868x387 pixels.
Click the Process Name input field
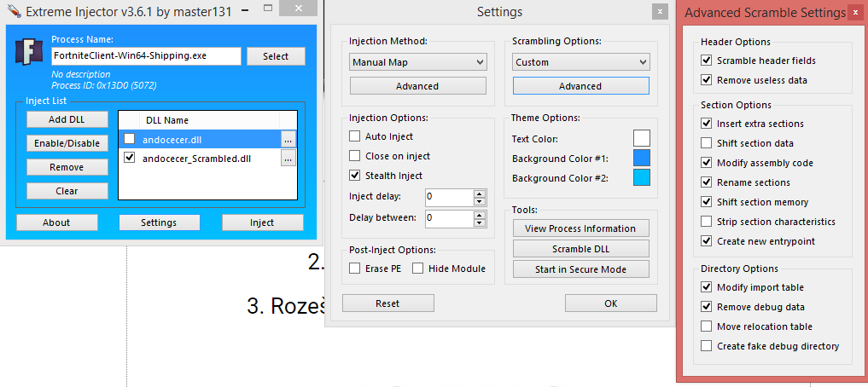point(146,56)
